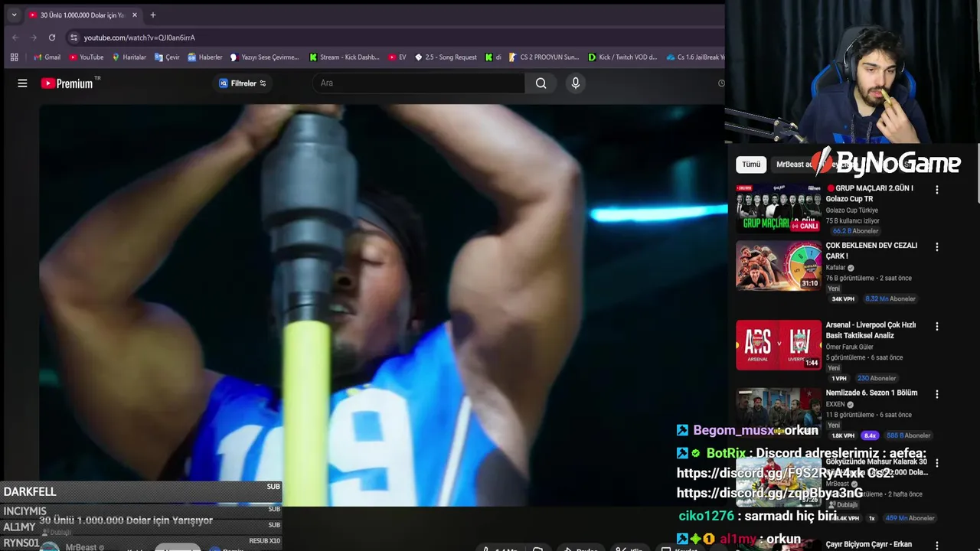The width and height of the screenshot is (980, 551).
Task: Open the Cs 1.6 JailBreak bookmark
Action: click(x=695, y=57)
